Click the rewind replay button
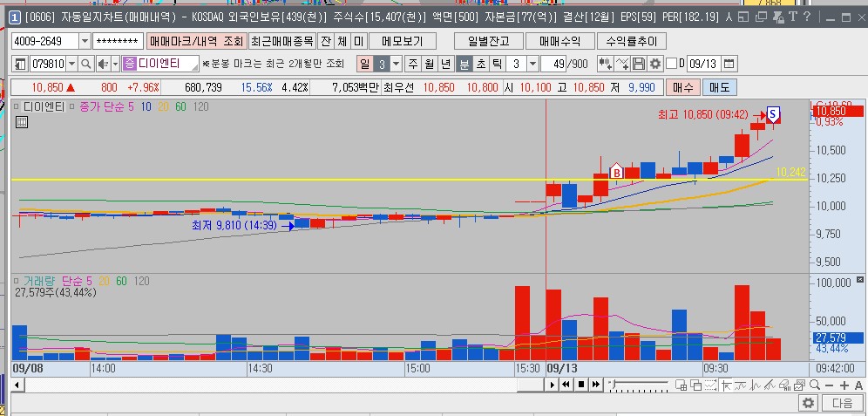868x416 pixels. pyautogui.click(x=566, y=385)
